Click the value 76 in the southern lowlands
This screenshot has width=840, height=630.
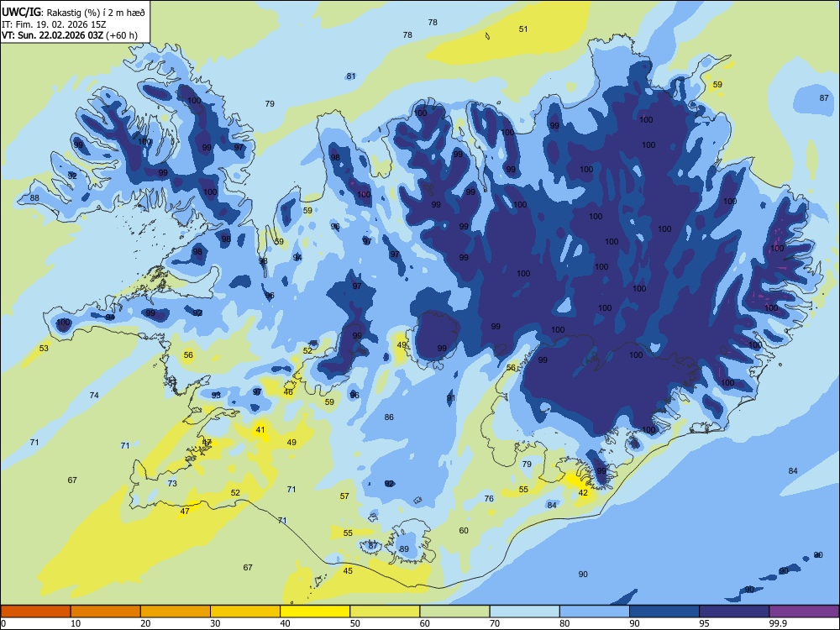coord(489,499)
